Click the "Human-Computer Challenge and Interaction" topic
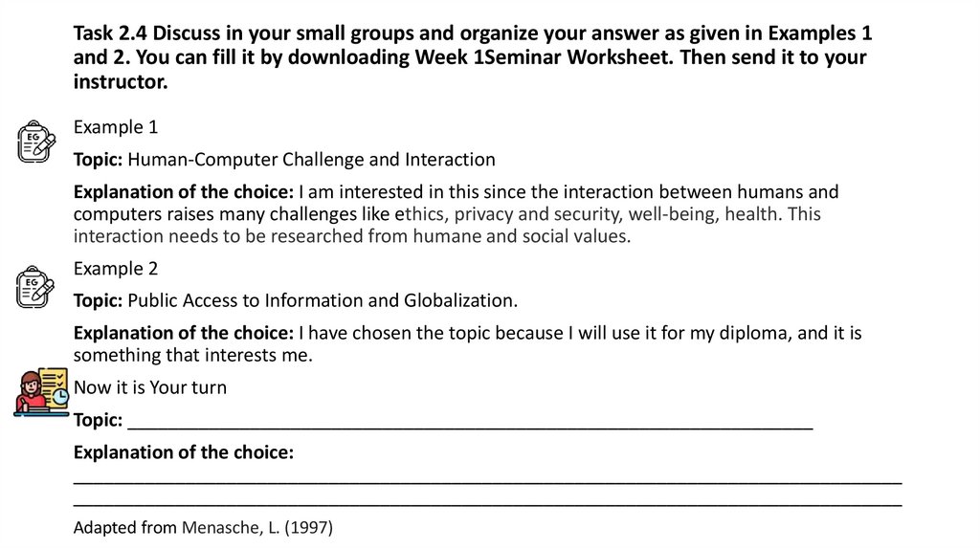 (x=311, y=159)
